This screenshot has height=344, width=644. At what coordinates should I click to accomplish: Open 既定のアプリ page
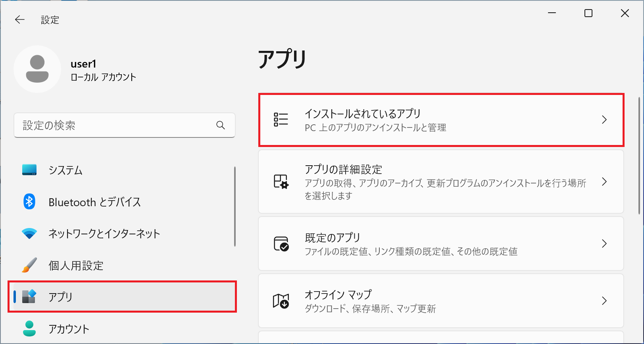tap(441, 244)
